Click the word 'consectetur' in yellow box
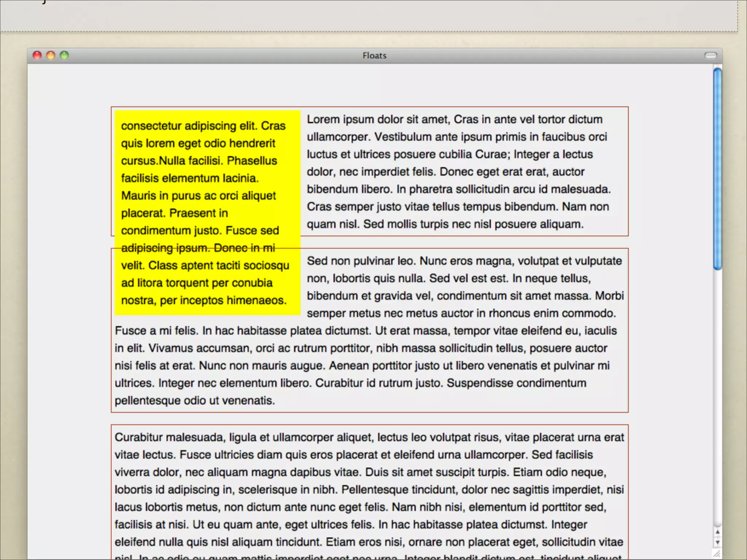Image resolution: width=747 pixels, height=560 pixels. (151, 126)
